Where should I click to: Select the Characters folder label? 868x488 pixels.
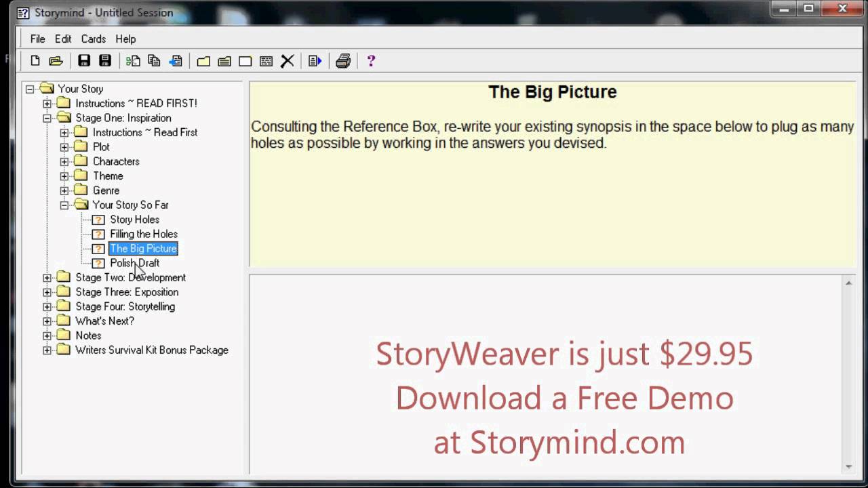point(116,161)
